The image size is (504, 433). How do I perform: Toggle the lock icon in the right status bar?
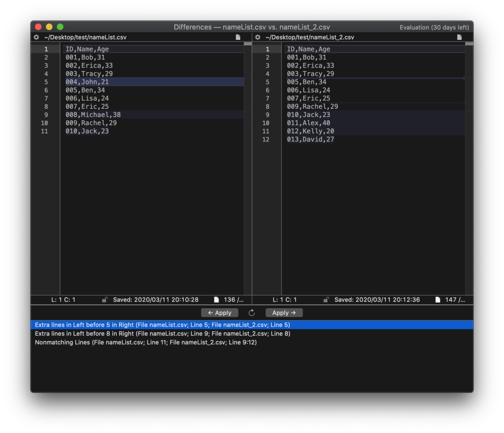pos(326,299)
